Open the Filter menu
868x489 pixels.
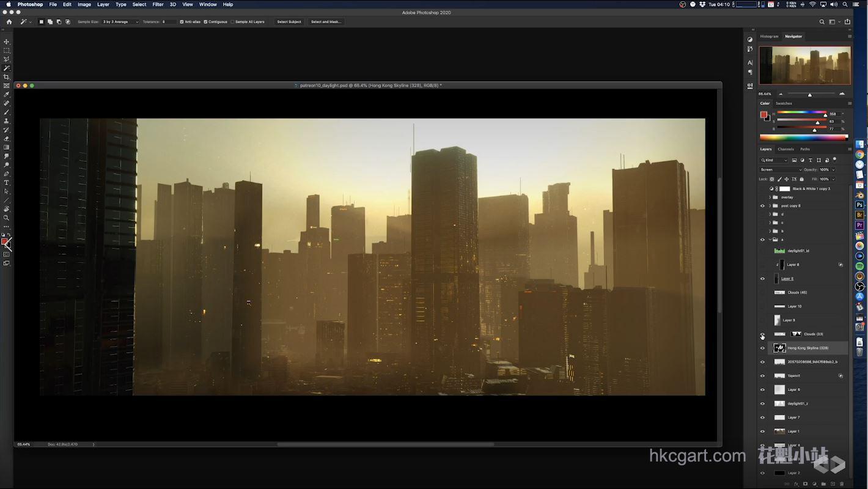pyautogui.click(x=158, y=4)
